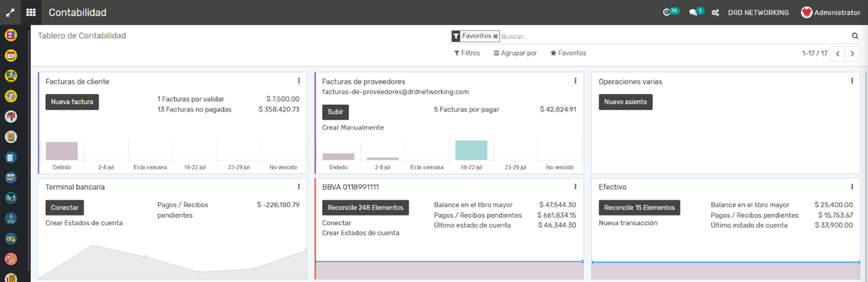Open the Filtros dropdown
Viewport: 868px width, 282px height.
pyautogui.click(x=467, y=53)
